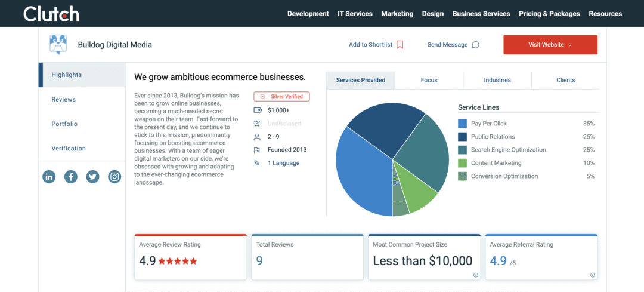Open the Facebook social icon
Image resolution: width=644 pixels, height=292 pixels.
tap(70, 177)
